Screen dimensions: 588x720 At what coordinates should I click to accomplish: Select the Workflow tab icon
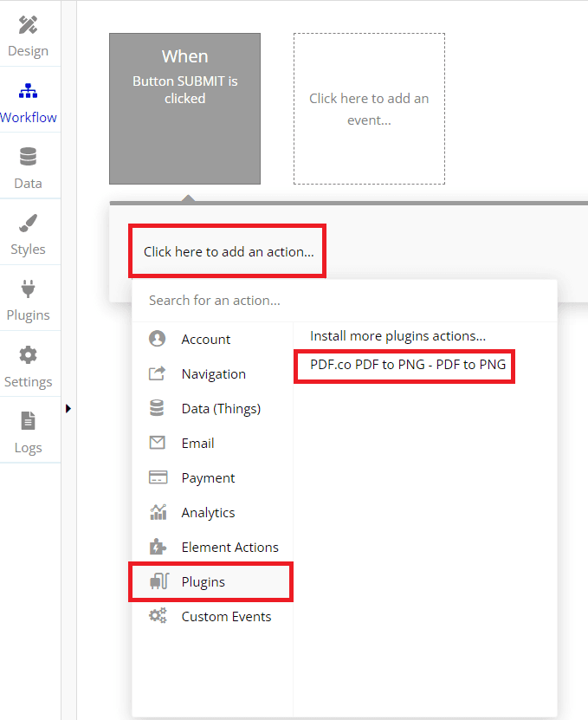point(28,91)
